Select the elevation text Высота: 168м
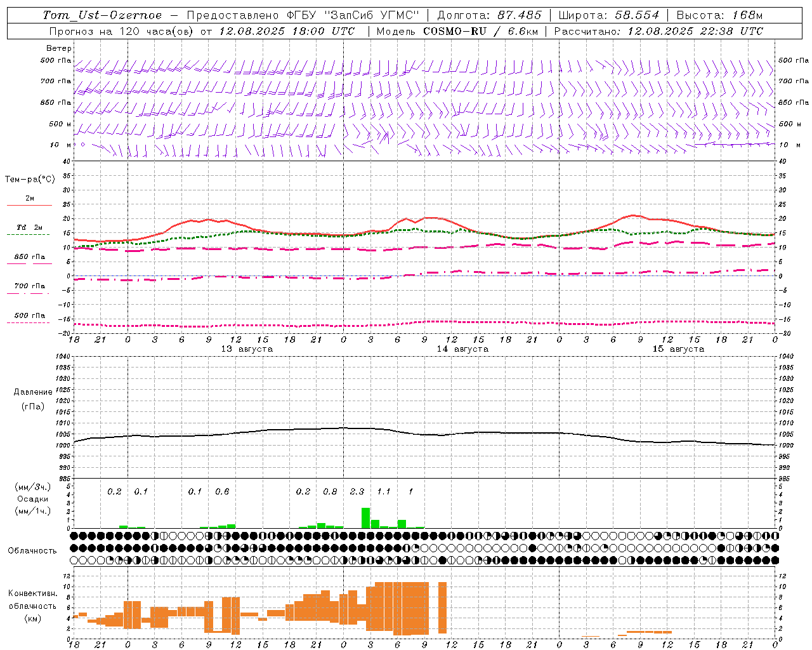 [x=719, y=15]
